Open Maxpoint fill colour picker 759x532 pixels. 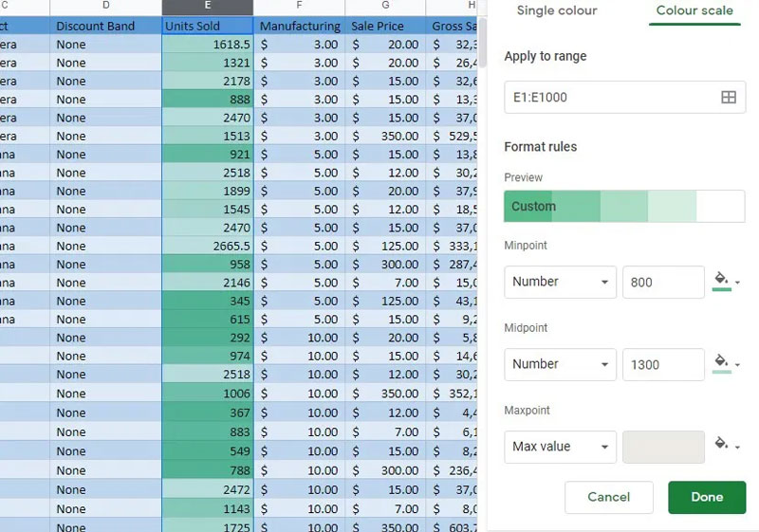[721, 444]
